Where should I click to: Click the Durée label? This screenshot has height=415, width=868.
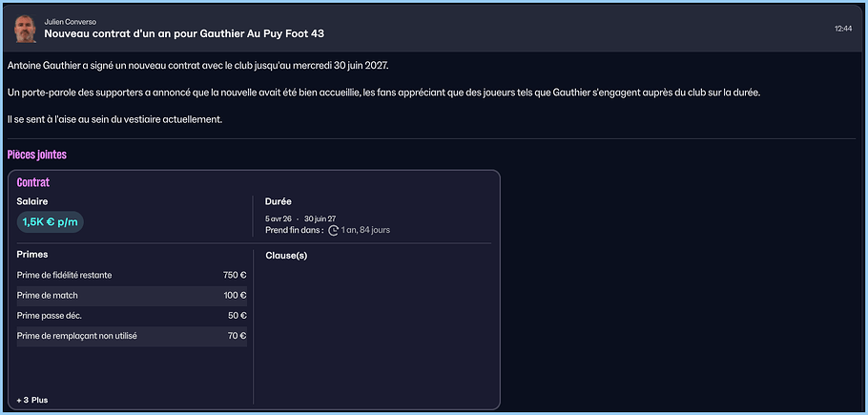(279, 201)
